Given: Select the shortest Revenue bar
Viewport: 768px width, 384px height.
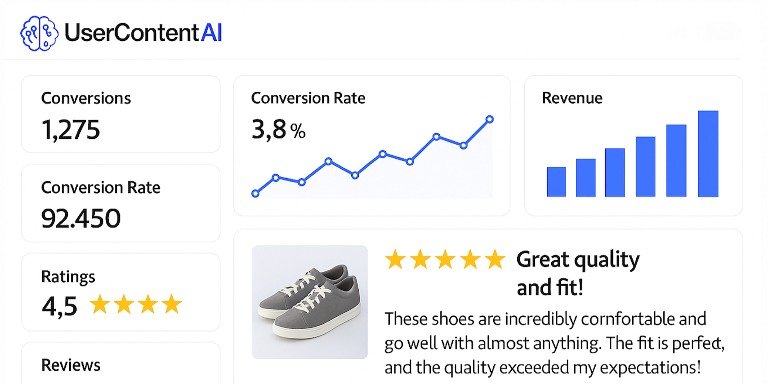Looking at the screenshot, I should tap(556, 182).
